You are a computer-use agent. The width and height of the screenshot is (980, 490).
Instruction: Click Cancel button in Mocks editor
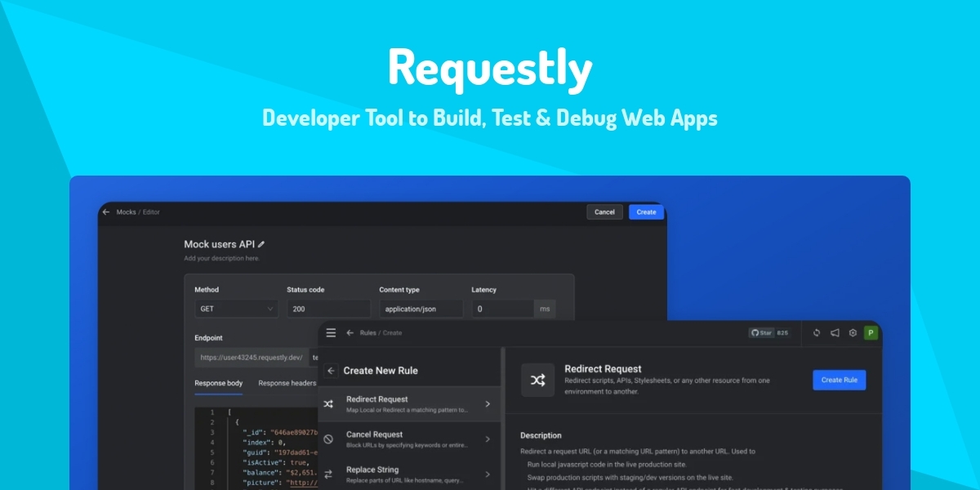point(604,212)
